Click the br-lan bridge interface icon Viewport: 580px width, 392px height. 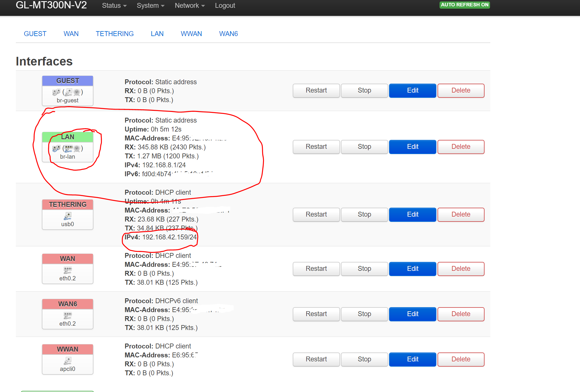click(56, 149)
